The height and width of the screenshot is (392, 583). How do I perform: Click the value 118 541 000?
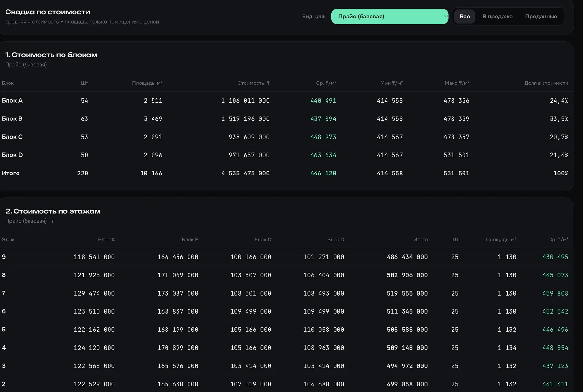(x=94, y=257)
